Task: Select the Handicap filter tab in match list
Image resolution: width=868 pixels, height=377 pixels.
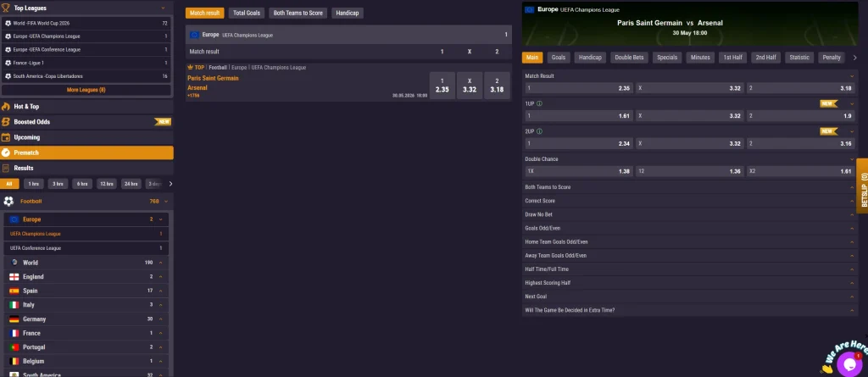Action: (x=348, y=13)
